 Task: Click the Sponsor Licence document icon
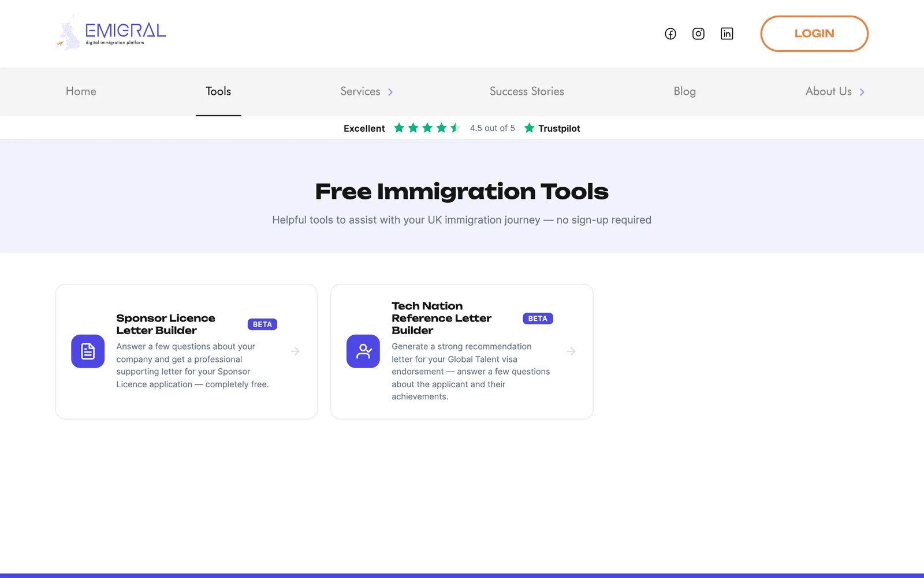[88, 351]
